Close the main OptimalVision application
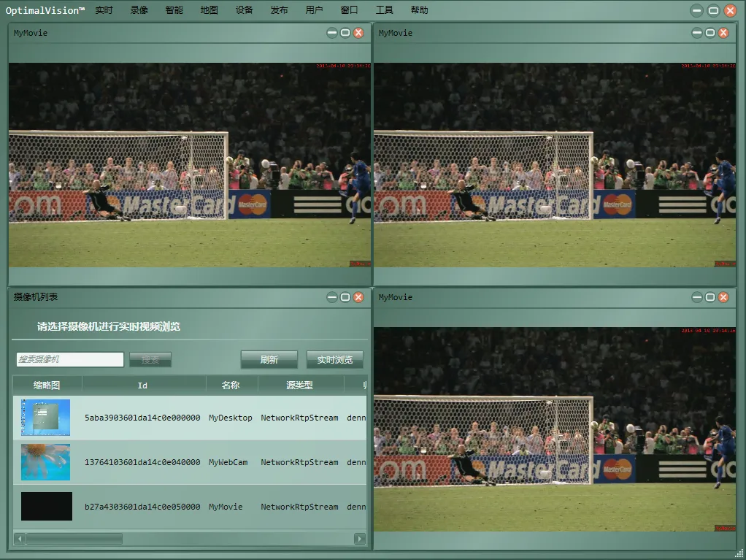The width and height of the screenshot is (746, 560). click(x=730, y=10)
